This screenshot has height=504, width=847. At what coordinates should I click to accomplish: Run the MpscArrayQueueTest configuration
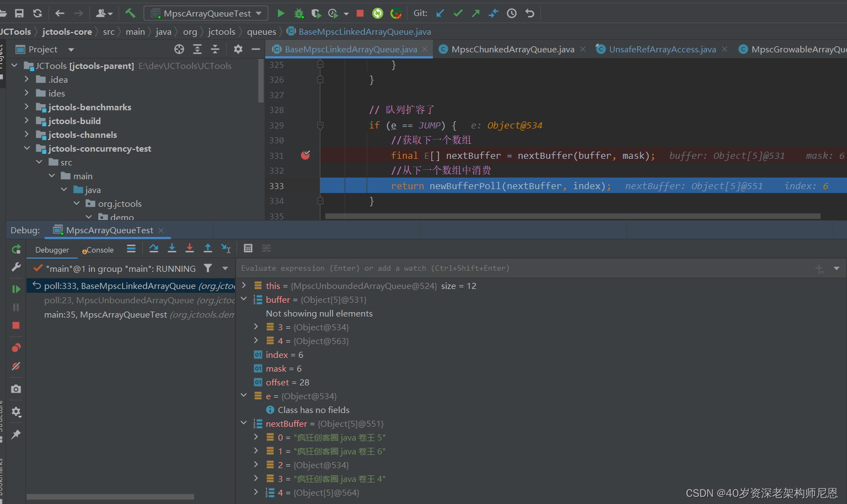coord(281,13)
